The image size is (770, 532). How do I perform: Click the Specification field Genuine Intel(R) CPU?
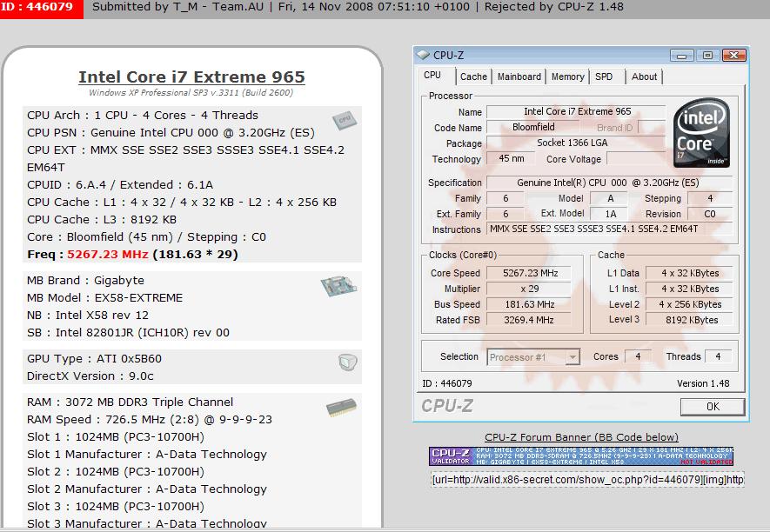609,183
